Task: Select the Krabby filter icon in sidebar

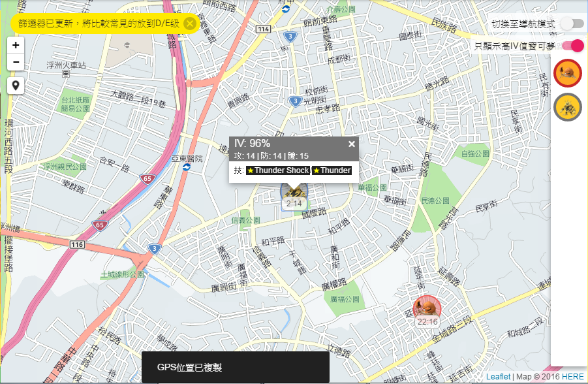Action: pos(567,73)
